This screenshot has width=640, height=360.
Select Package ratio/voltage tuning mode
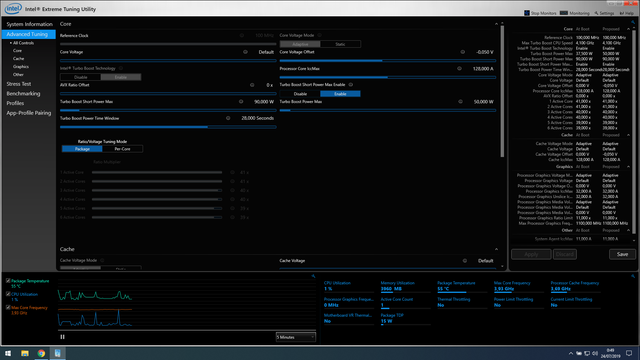(x=82, y=149)
